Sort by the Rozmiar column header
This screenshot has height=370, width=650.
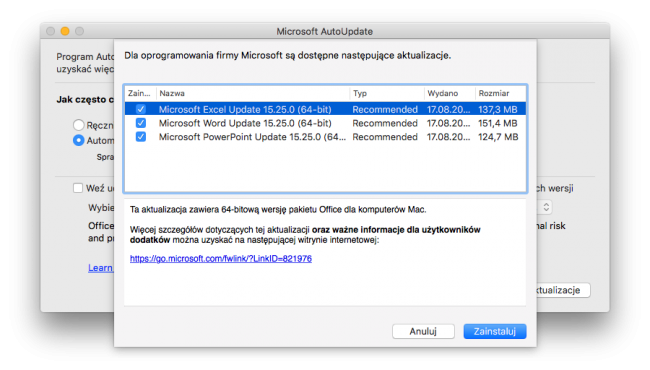pyautogui.click(x=501, y=93)
